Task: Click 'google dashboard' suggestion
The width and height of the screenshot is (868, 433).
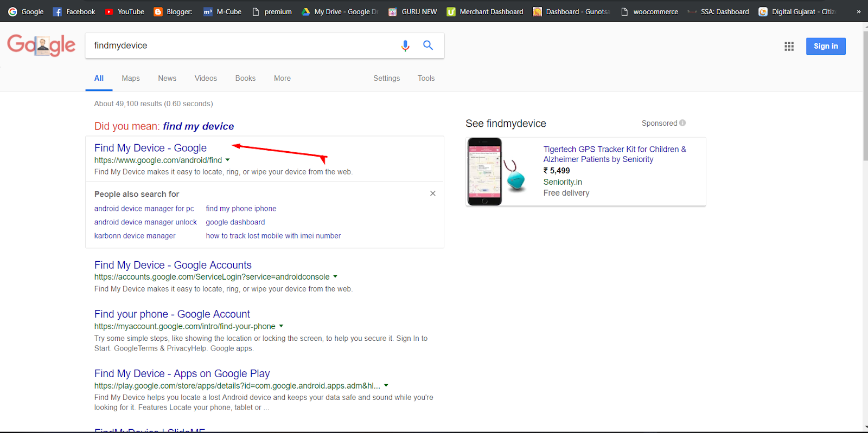Action: pos(235,222)
